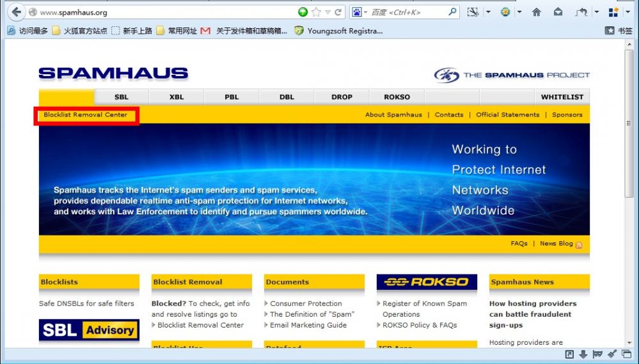Click the screenshot scissors toolbar icon

(x=473, y=12)
